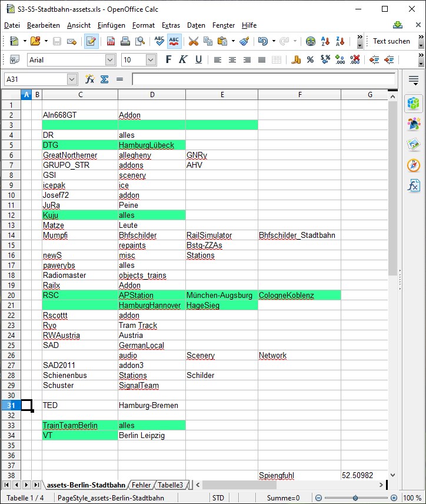
Task: Click zoom out minus button
Action: tap(318, 498)
